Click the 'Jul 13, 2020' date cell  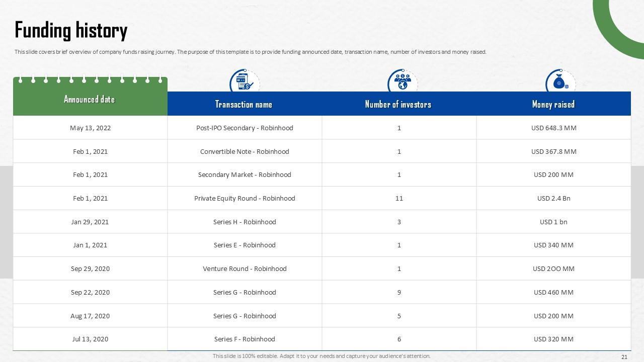90,339
